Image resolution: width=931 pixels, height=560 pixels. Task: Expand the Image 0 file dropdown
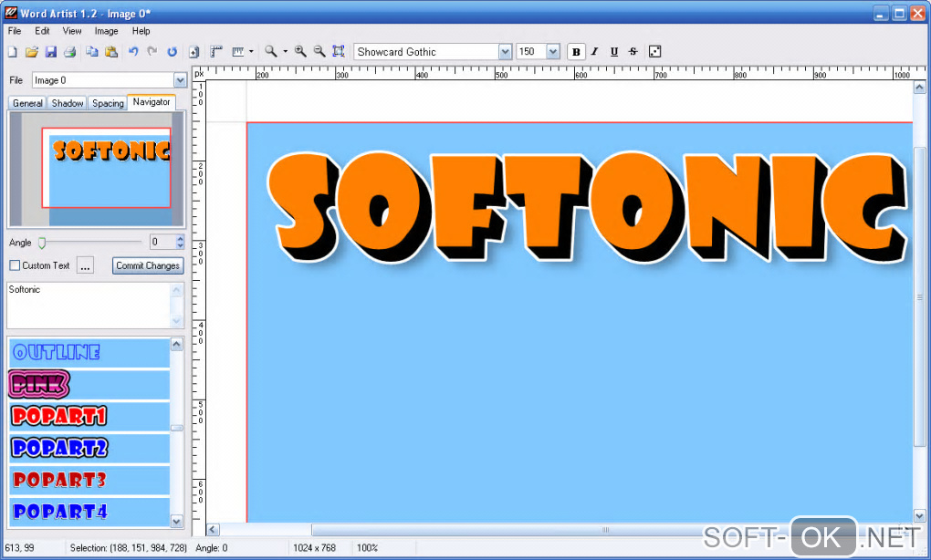[x=180, y=80]
